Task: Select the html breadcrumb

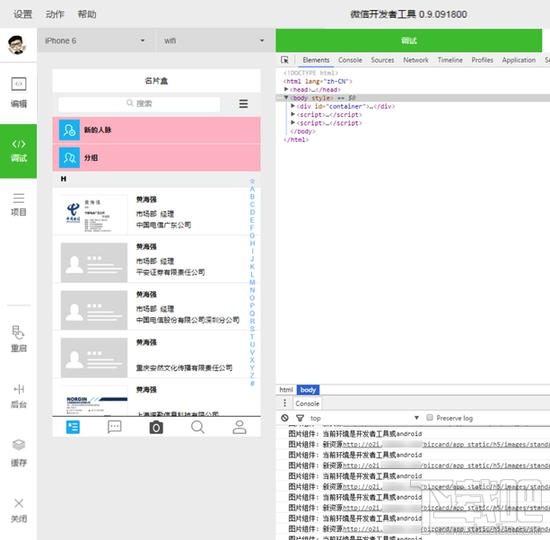Action: tap(286, 389)
